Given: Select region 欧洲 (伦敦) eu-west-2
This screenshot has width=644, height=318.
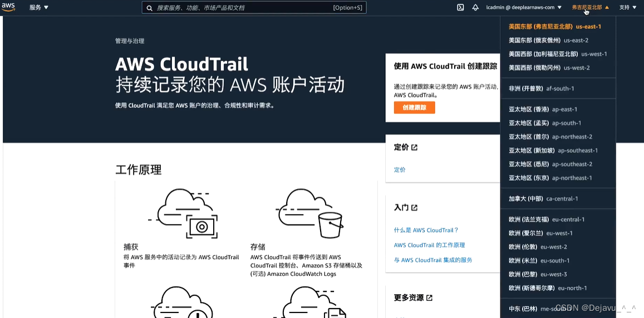Looking at the screenshot, I should coord(538,247).
